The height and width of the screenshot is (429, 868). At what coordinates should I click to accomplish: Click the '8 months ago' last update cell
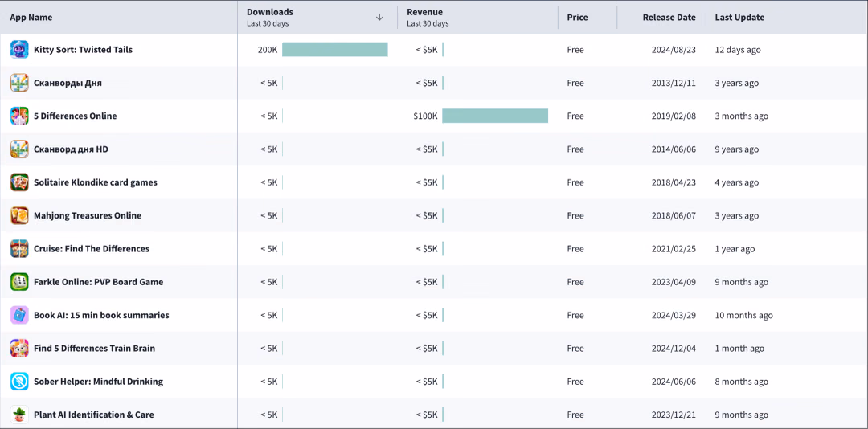(x=741, y=382)
